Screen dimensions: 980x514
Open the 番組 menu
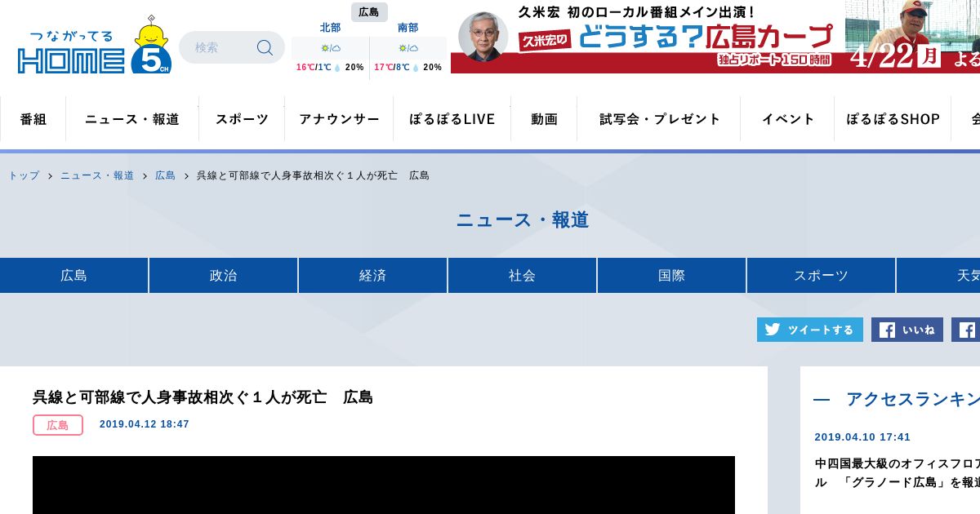pyautogui.click(x=33, y=119)
